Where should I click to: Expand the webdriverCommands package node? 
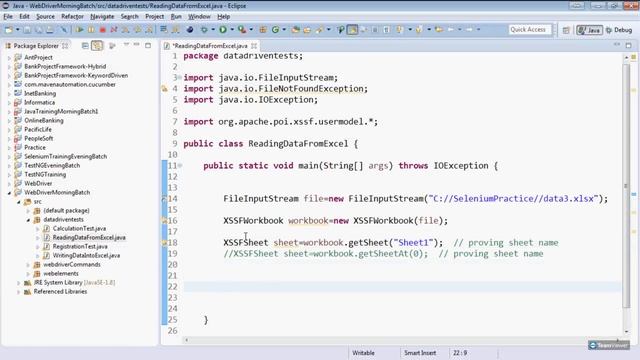click(28, 264)
